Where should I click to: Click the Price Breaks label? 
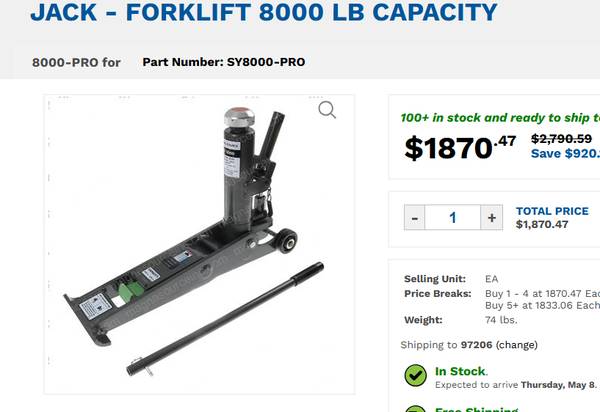[438, 294]
